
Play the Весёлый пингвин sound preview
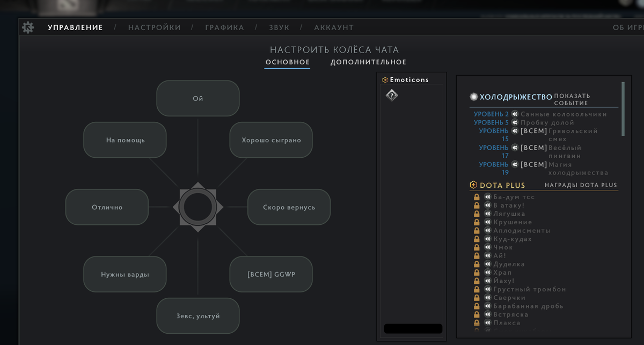pyautogui.click(x=516, y=148)
